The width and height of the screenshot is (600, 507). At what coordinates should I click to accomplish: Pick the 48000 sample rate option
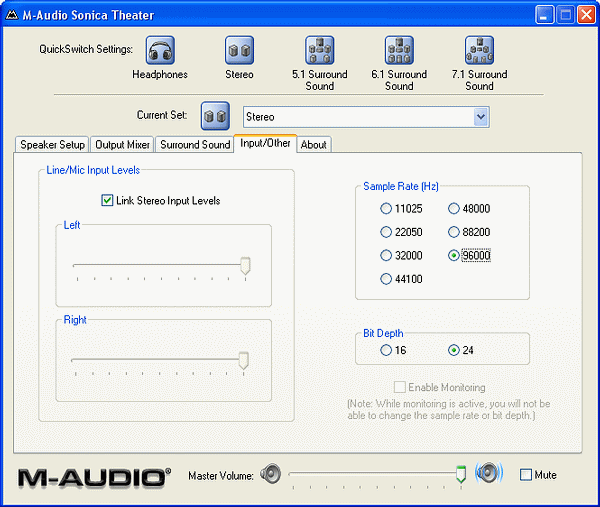coord(453,209)
